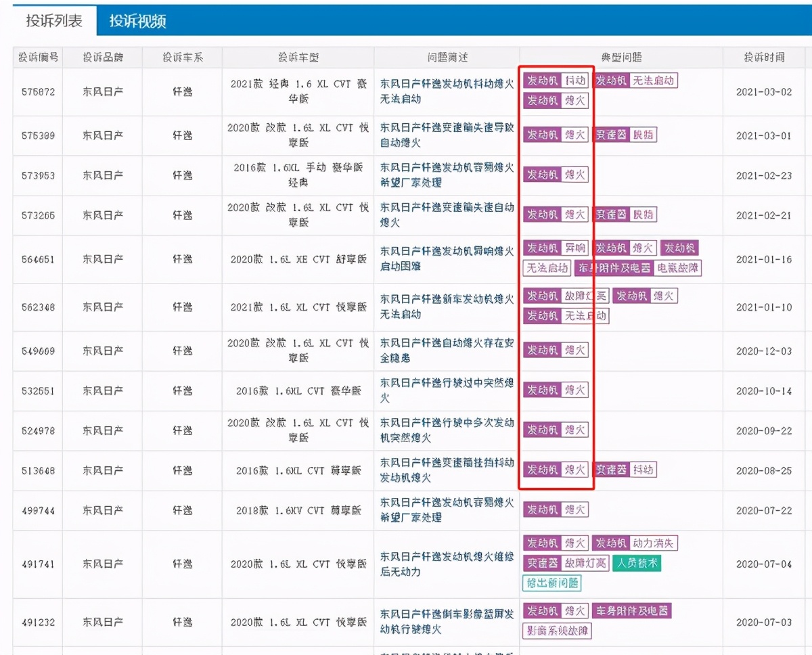Click the 发动机 熄火 tag in the 2021-03-02 row
The height and width of the screenshot is (655, 812).
[556, 100]
